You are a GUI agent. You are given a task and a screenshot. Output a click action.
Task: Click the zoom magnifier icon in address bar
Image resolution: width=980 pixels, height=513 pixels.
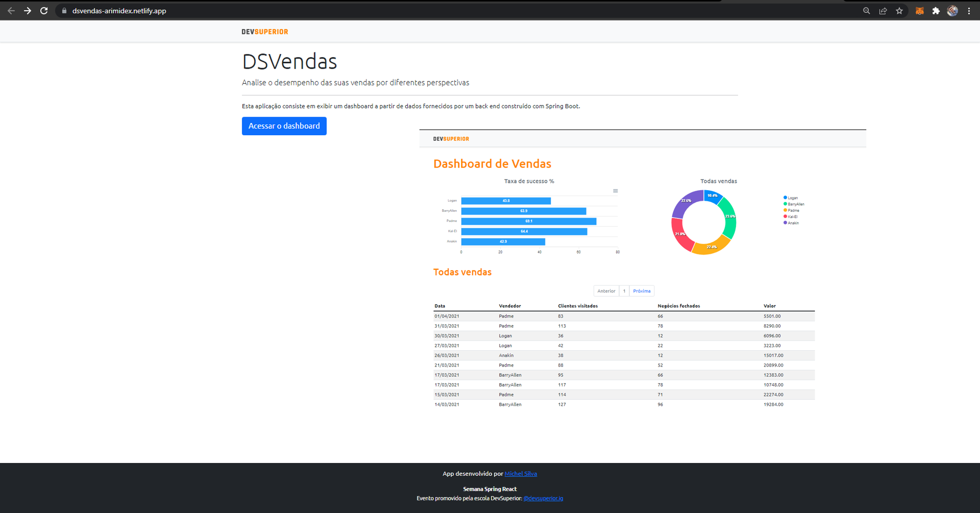point(866,11)
